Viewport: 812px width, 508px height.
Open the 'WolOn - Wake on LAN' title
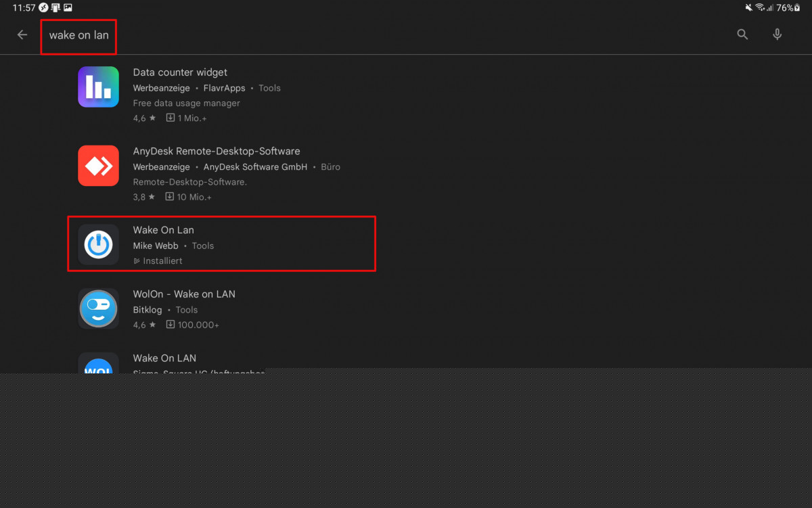[x=184, y=294]
